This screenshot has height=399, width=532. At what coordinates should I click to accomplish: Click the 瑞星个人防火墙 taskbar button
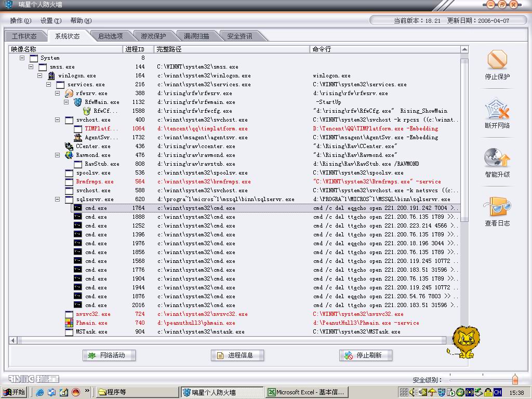221,392
